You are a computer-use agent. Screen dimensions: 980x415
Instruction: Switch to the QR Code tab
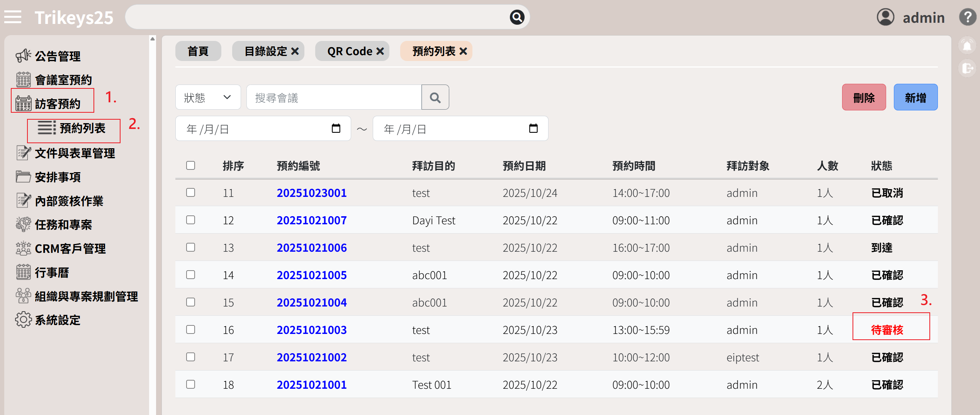(x=349, y=51)
